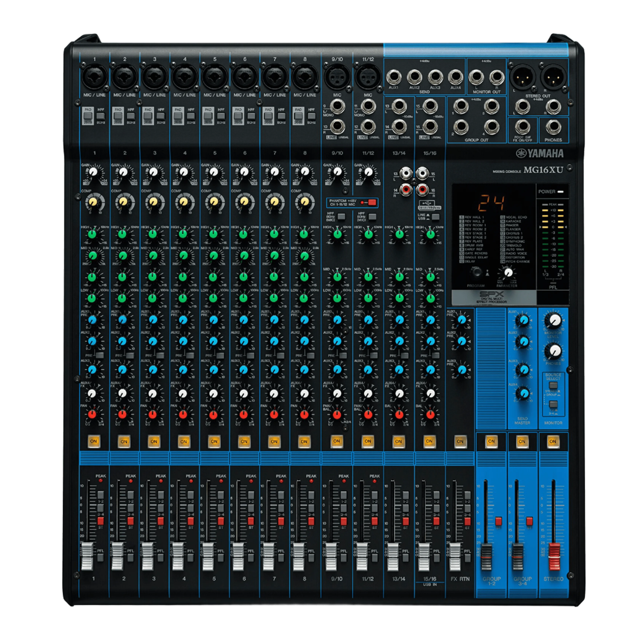
Task: Click the channel 1 MIC/LINE combo input jack
Action: (x=94, y=77)
